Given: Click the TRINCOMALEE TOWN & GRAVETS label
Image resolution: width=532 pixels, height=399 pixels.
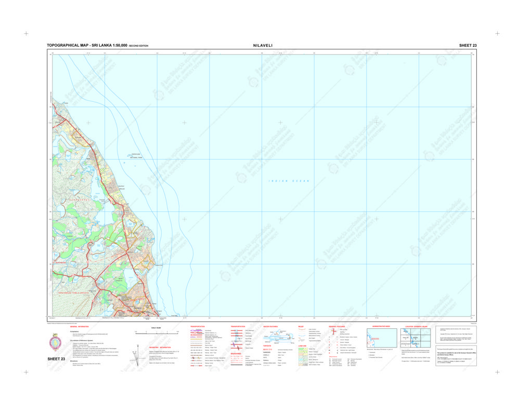Looking at the screenshot, I should 73,293.
